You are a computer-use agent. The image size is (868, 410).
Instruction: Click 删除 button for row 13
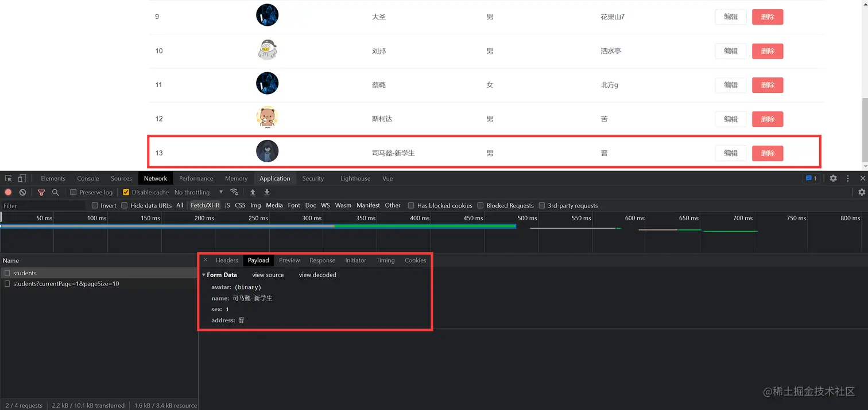pyautogui.click(x=768, y=153)
